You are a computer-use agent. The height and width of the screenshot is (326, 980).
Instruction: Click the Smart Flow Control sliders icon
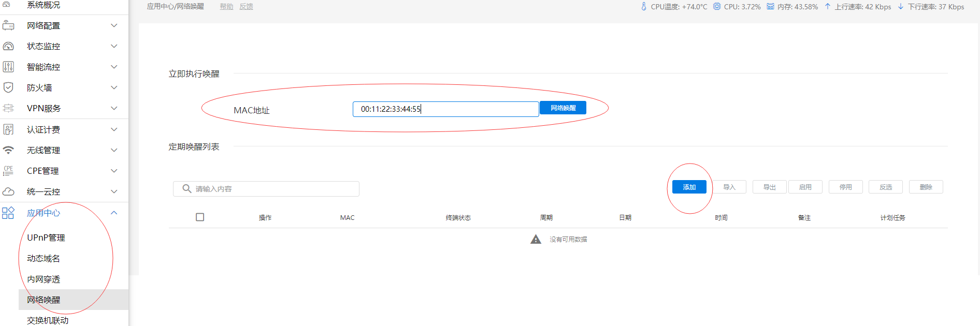[x=8, y=67]
